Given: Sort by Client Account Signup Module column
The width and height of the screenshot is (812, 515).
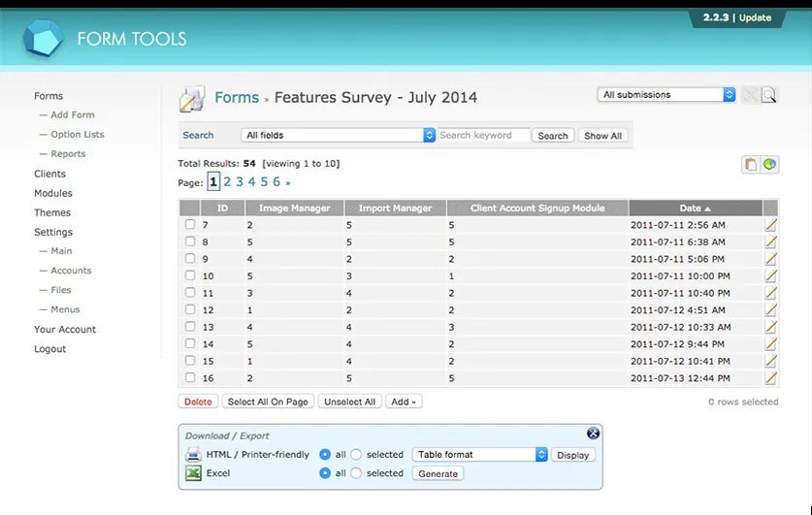Looking at the screenshot, I should pos(537,209).
